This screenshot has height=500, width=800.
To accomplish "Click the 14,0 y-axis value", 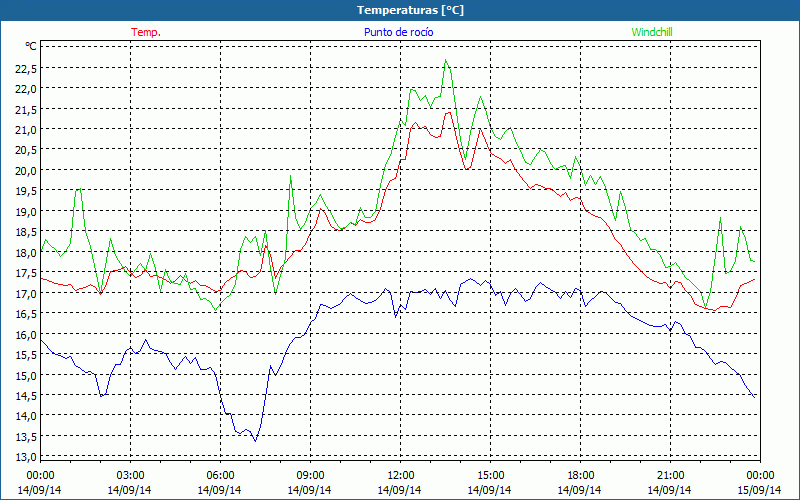I will point(27,415).
